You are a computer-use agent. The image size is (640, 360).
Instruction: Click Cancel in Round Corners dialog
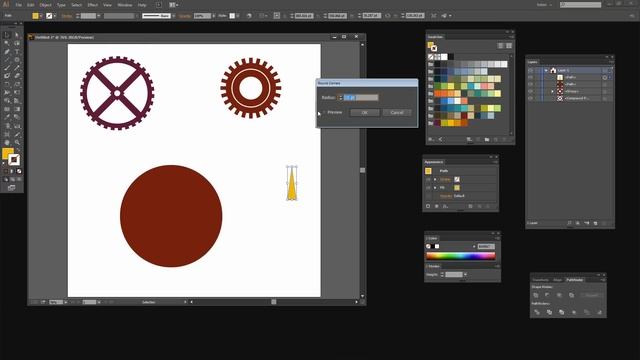coord(397,113)
